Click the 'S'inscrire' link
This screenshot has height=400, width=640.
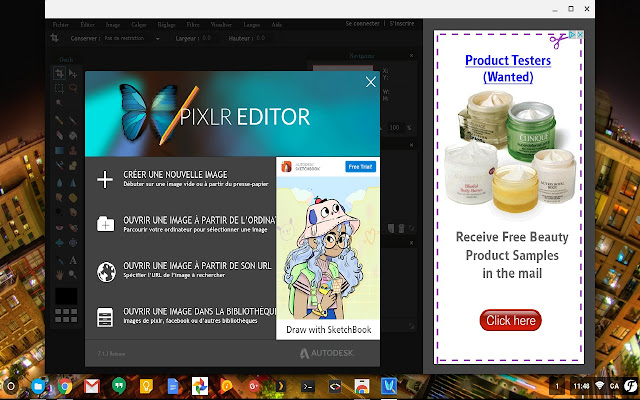(x=402, y=24)
